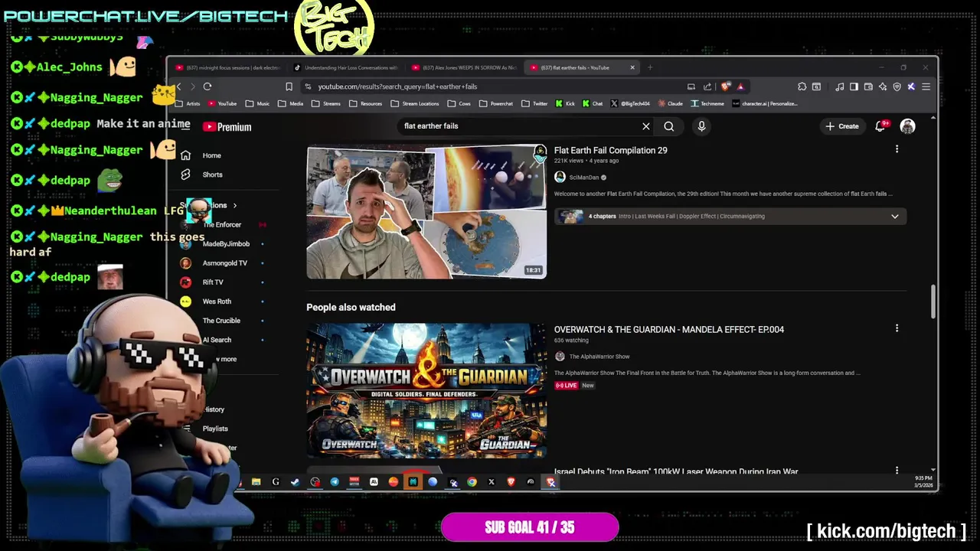Click the browser address bar URL
The width and height of the screenshot is (980, 551).
coord(397,86)
